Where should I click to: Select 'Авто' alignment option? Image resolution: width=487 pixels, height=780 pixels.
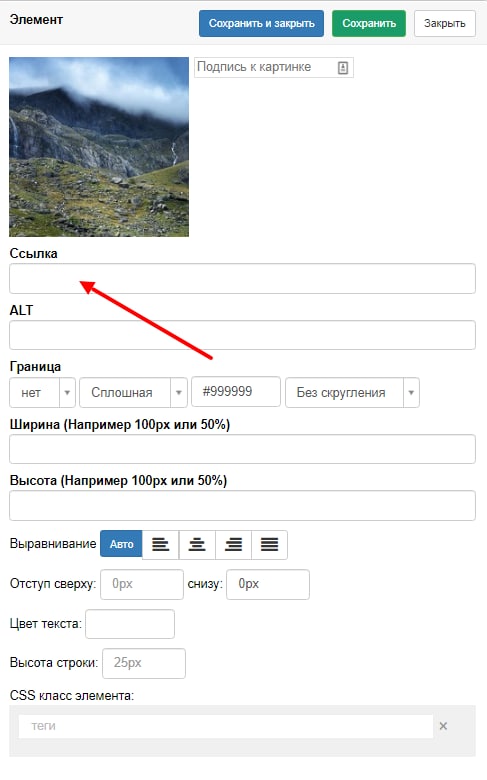(x=121, y=544)
